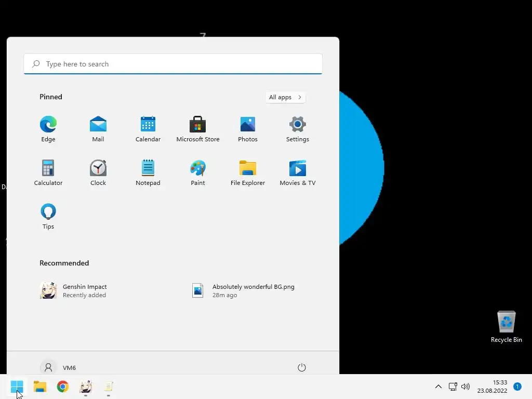532x399 pixels.
Task: Click the All apps button
Action: pyautogui.click(x=285, y=97)
